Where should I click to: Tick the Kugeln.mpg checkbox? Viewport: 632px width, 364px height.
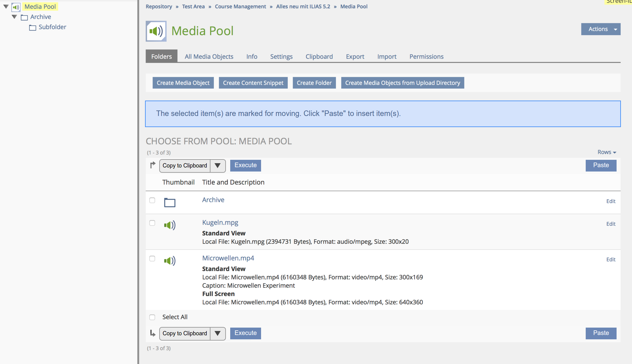[152, 223]
